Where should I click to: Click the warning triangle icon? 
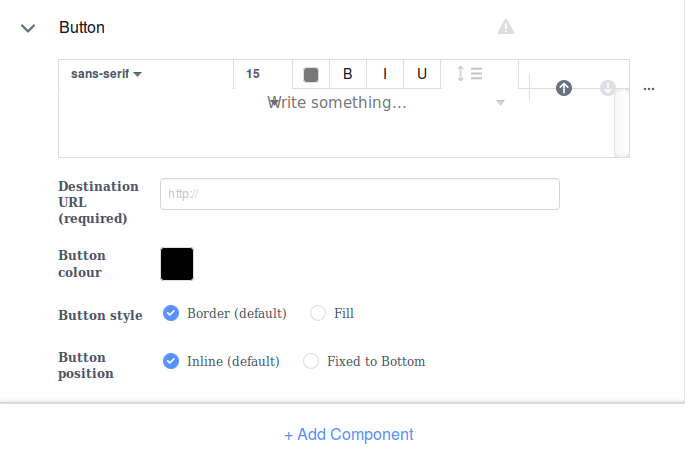(x=506, y=27)
